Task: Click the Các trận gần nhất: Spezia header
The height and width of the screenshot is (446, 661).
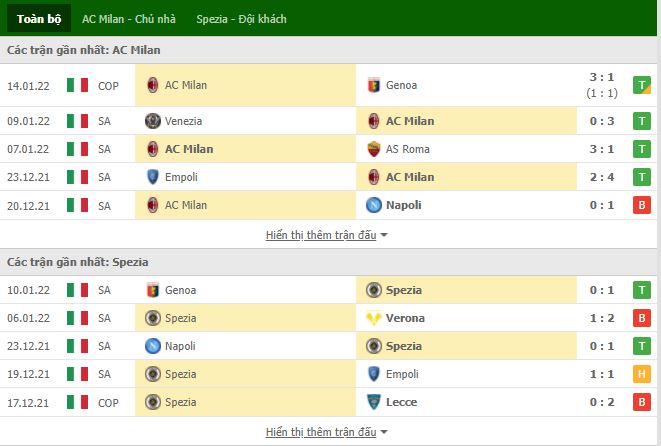Action: tap(78, 262)
